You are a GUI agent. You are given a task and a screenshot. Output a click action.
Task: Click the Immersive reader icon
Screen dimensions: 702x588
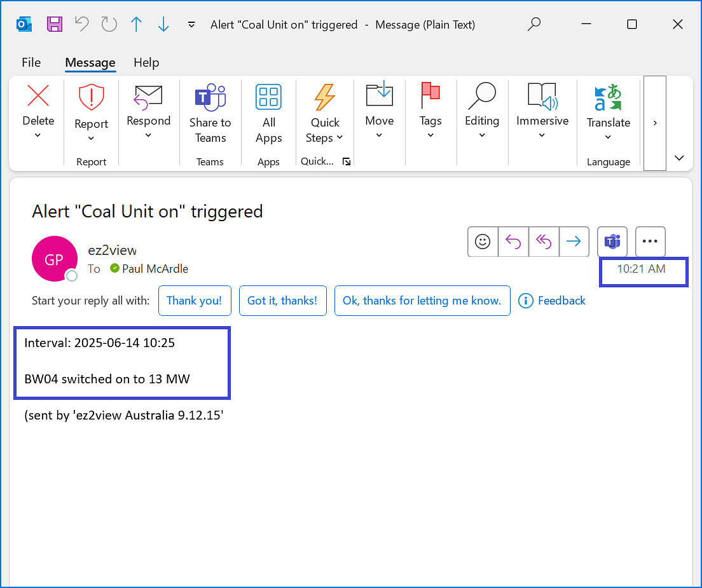click(542, 96)
